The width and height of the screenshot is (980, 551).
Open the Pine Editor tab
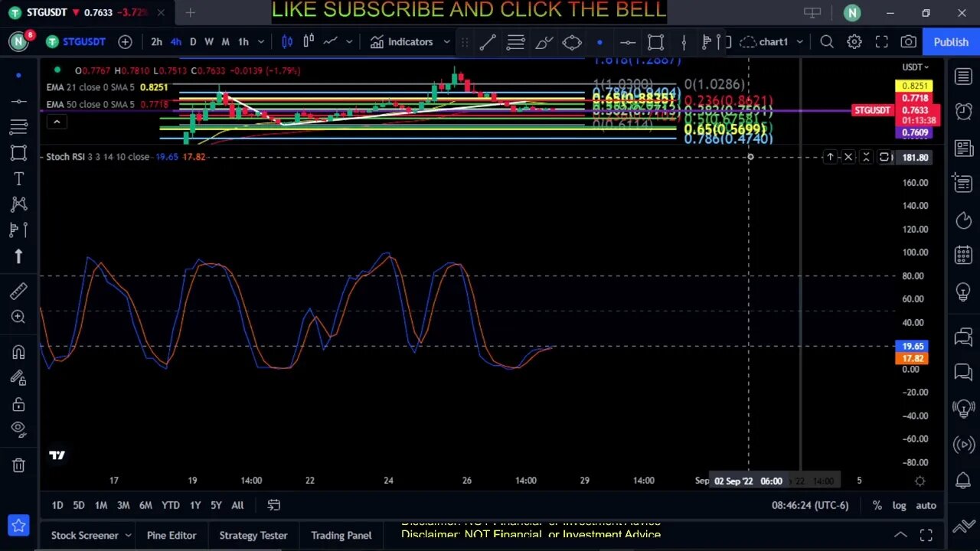(171, 535)
